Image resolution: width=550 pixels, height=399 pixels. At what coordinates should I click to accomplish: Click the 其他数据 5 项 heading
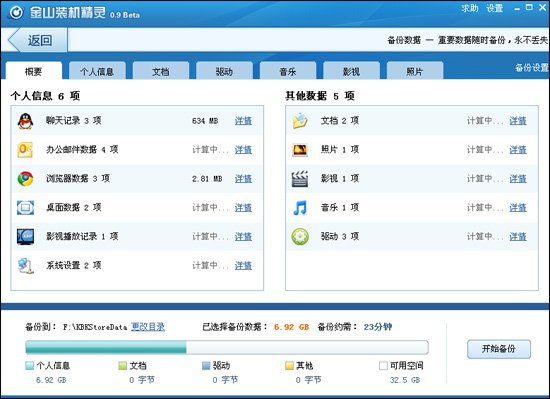320,96
